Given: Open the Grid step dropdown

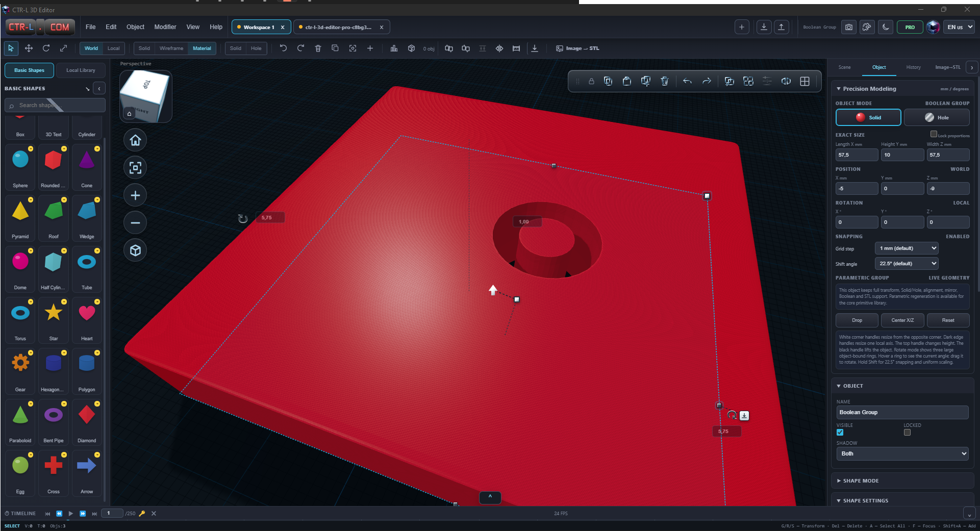Looking at the screenshot, I should 907,248.
